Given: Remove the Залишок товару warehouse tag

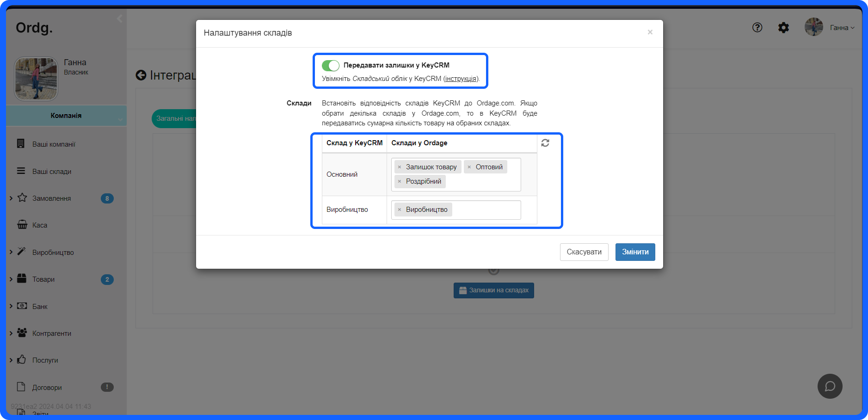Looking at the screenshot, I should 400,167.
